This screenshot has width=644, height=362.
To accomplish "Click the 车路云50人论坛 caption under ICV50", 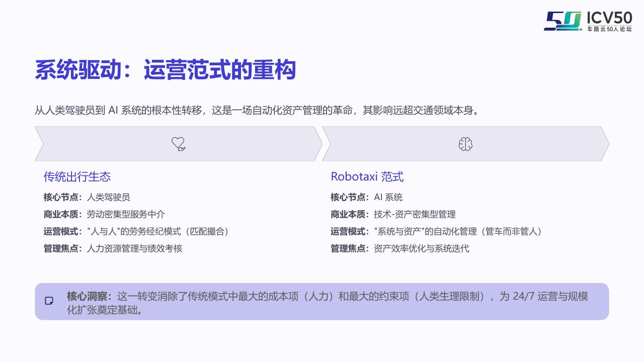I will 610,30.
